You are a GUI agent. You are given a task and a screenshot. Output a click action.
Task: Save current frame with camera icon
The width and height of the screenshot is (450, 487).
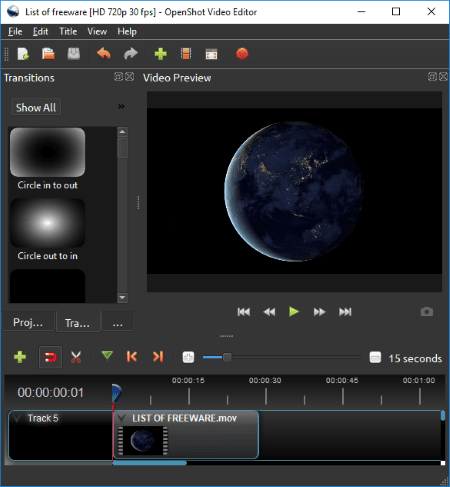(x=427, y=312)
